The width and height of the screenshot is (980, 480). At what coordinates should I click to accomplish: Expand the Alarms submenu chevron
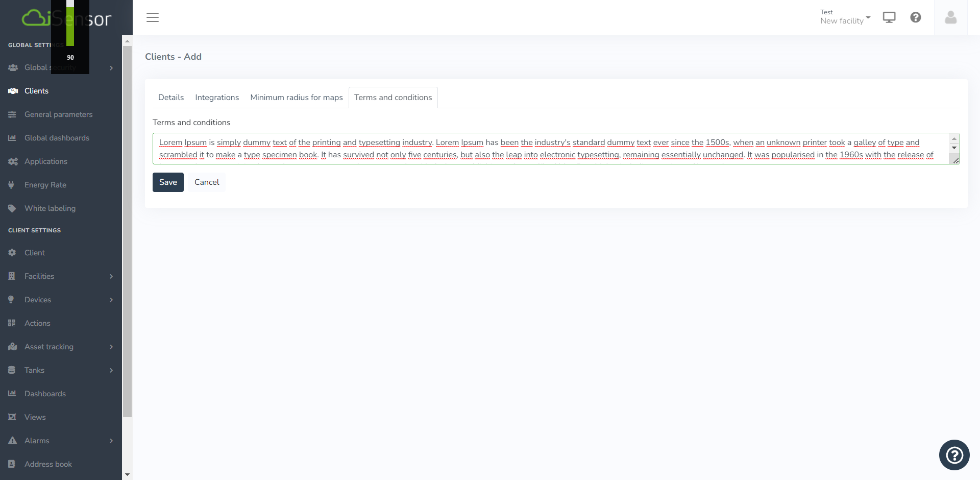111,441
